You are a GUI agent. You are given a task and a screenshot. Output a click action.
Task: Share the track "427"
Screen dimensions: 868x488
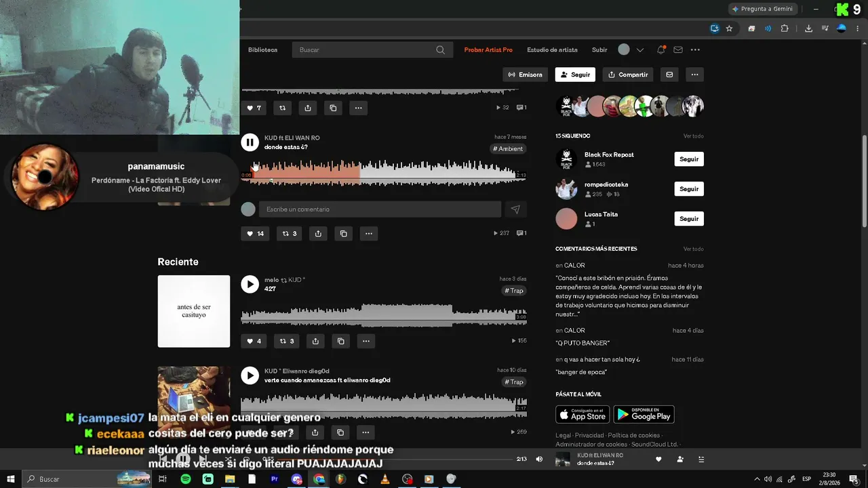pyautogui.click(x=315, y=341)
